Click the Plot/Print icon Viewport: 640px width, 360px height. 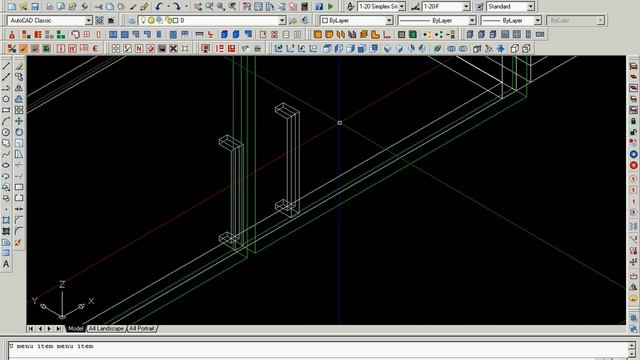click(x=49, y=7)
